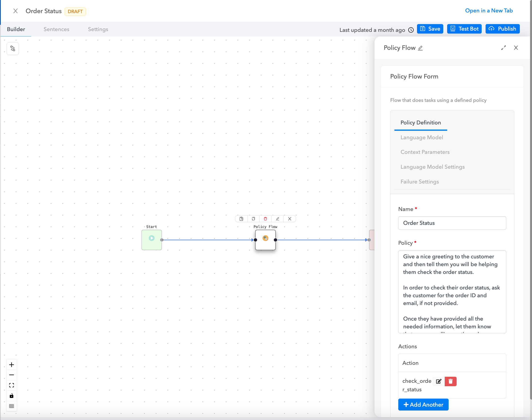532x420 pixels.
Task: Edit the check_order_status action
Action: [439, 381]
